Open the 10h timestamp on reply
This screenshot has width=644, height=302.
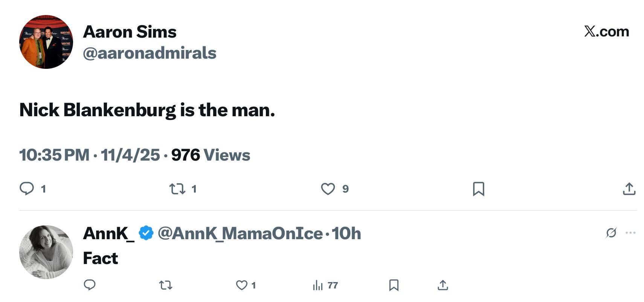346,234
